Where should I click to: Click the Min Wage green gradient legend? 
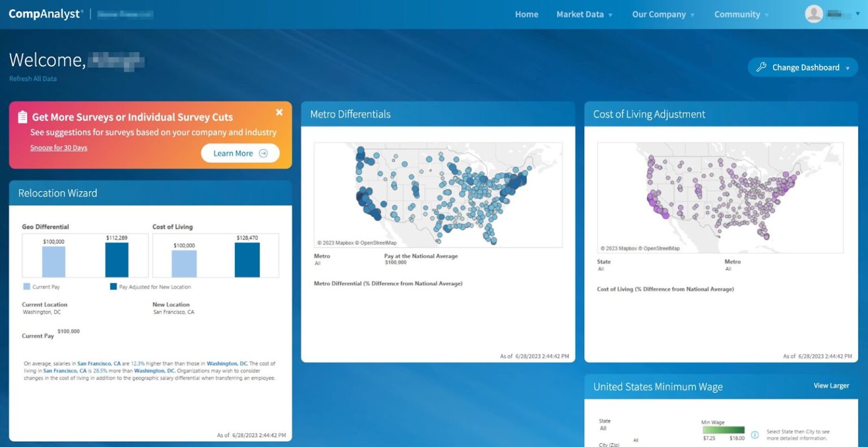point(723,430)
